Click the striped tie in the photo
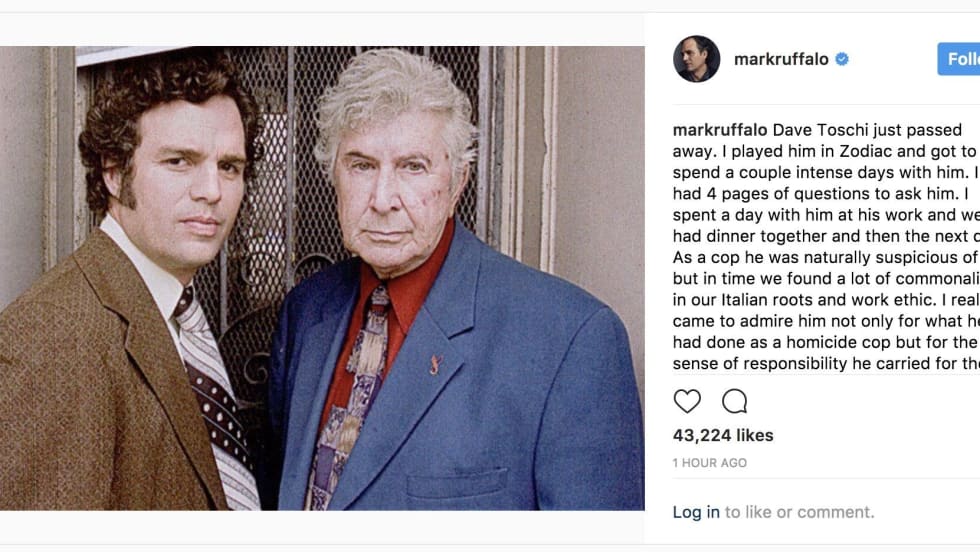Image resolution: width=980 pixels, height=552 pixels. pos(214,400)
